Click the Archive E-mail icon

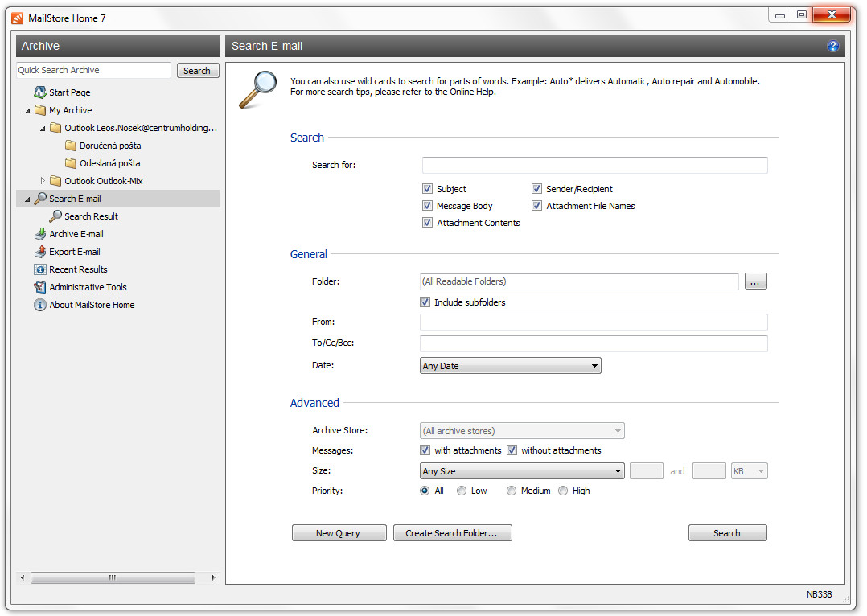click(x=40, y=234)
